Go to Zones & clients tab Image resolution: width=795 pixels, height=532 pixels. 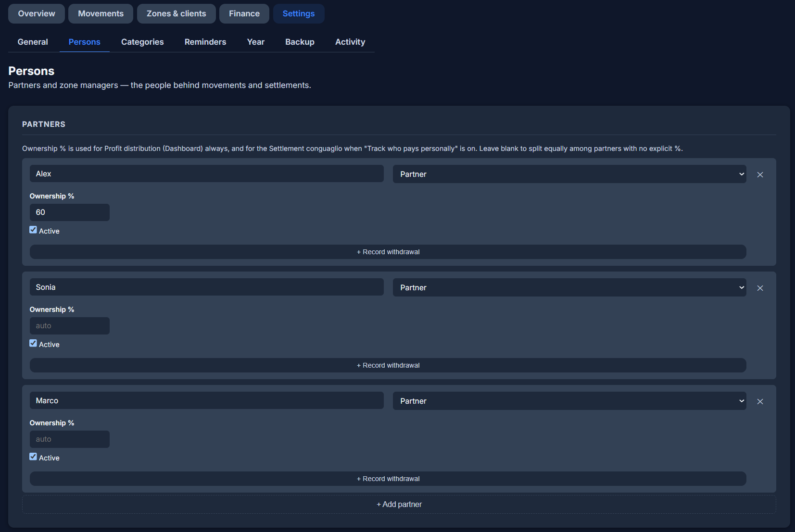177,13
